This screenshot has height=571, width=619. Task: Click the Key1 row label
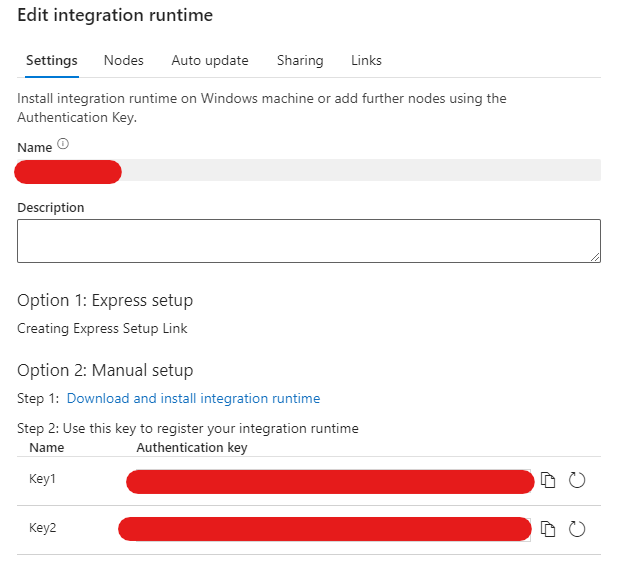[x=43, y=479]
